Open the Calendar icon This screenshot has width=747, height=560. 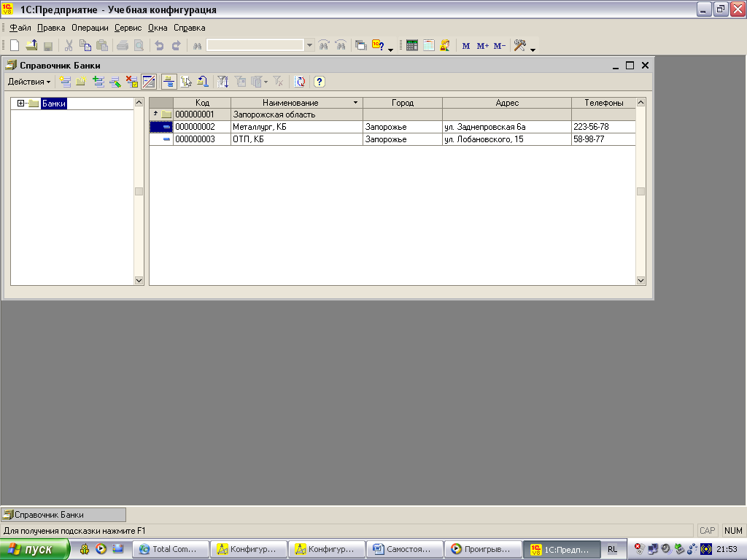(x=429, y=46)
